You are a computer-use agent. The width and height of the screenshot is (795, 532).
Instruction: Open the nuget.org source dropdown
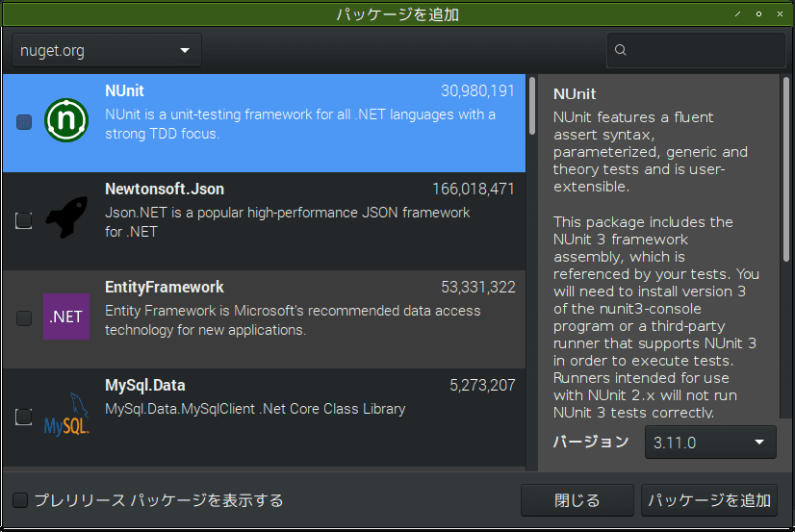coord(107,50)
